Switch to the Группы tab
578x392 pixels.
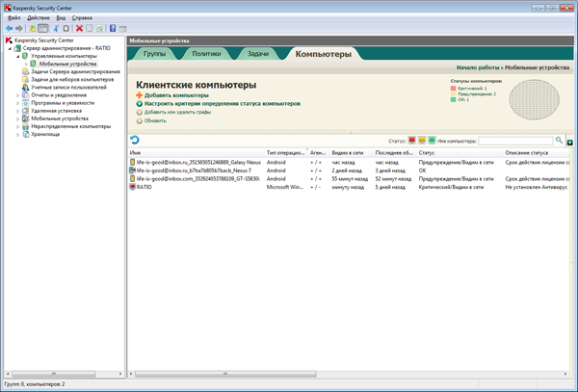click(154, 54)
